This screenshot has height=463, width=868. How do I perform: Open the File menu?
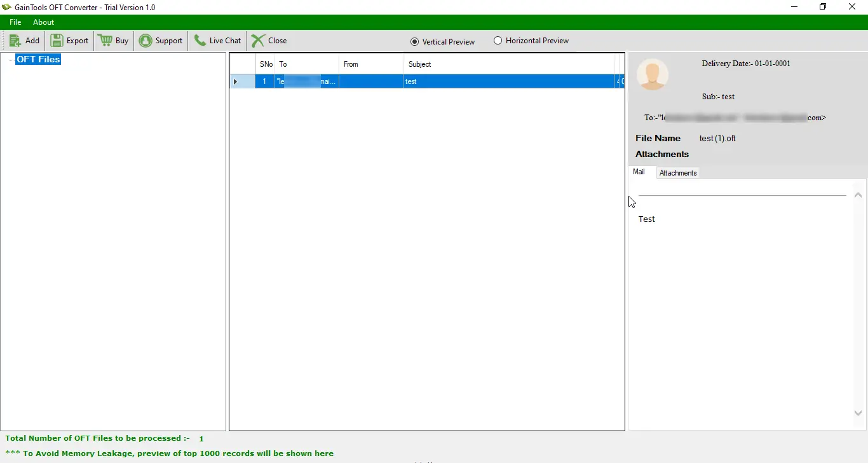point(15,22)
